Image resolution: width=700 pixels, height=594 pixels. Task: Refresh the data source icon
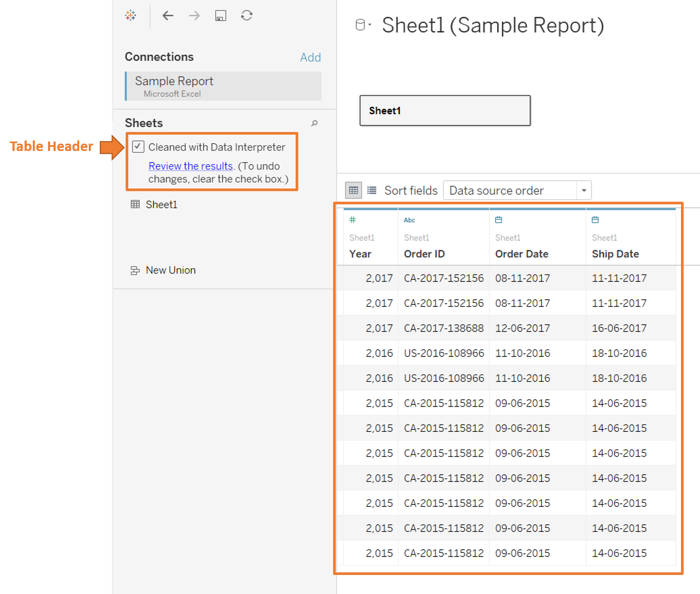tap(247, 15)
